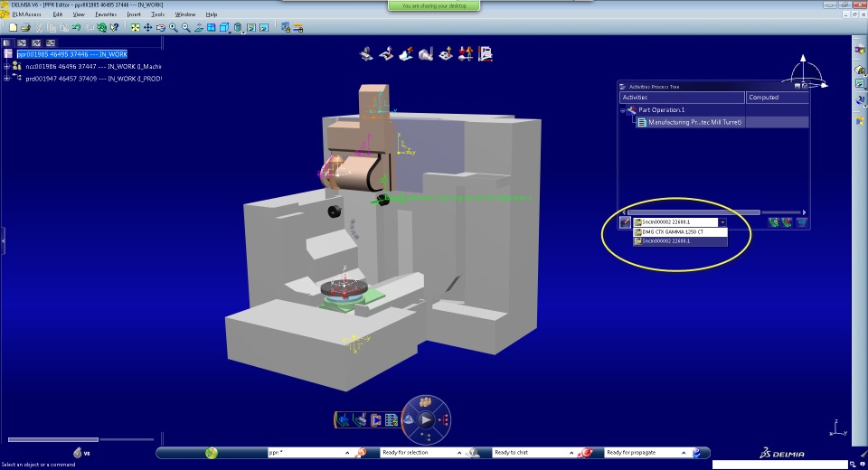
Task: Click the What's This help pointer icon
Action: coord(115,27)
